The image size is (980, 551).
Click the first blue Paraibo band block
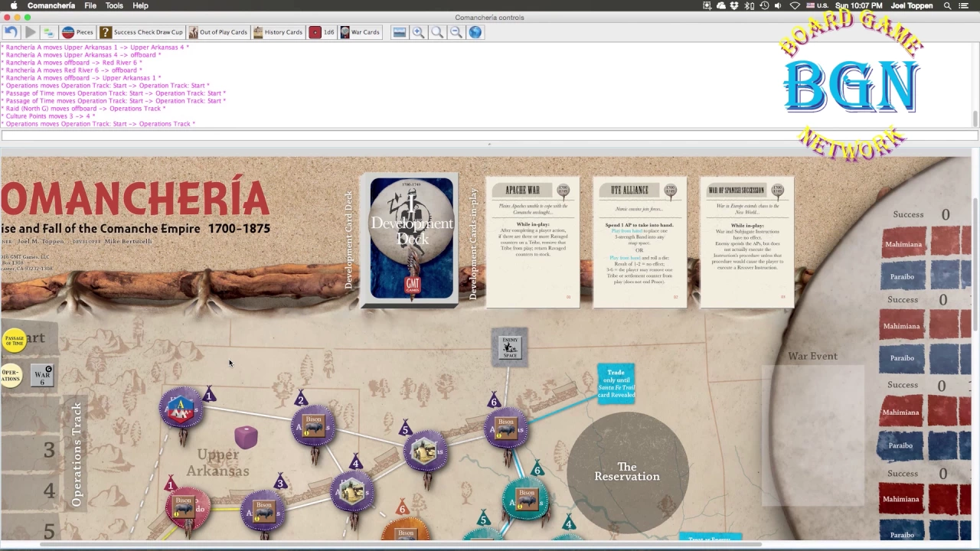pos(901,276)
